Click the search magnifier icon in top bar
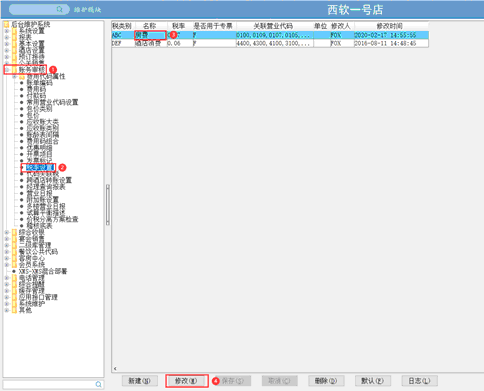Image resolution: width=484 pixels, height=391 pixels. point(59,9)
